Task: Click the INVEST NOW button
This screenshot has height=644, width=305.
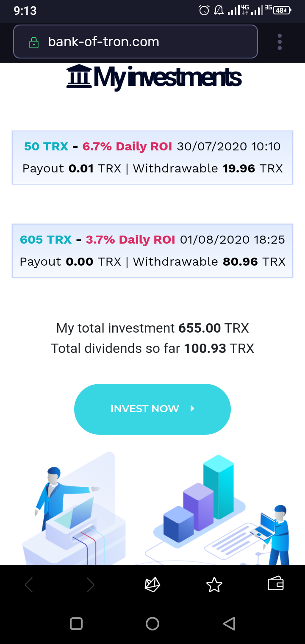Action: click(152, 409)
